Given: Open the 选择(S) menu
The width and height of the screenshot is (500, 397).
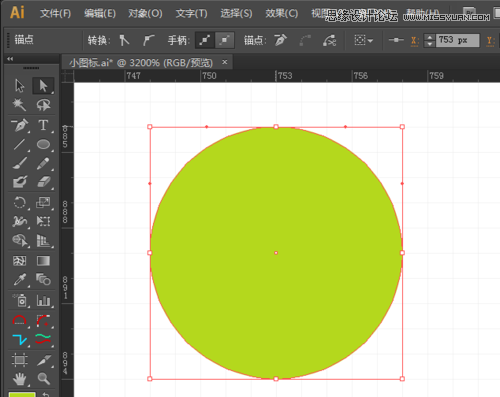Looking at the screenshot, I should pyautogui.click(x=236, y=13).
